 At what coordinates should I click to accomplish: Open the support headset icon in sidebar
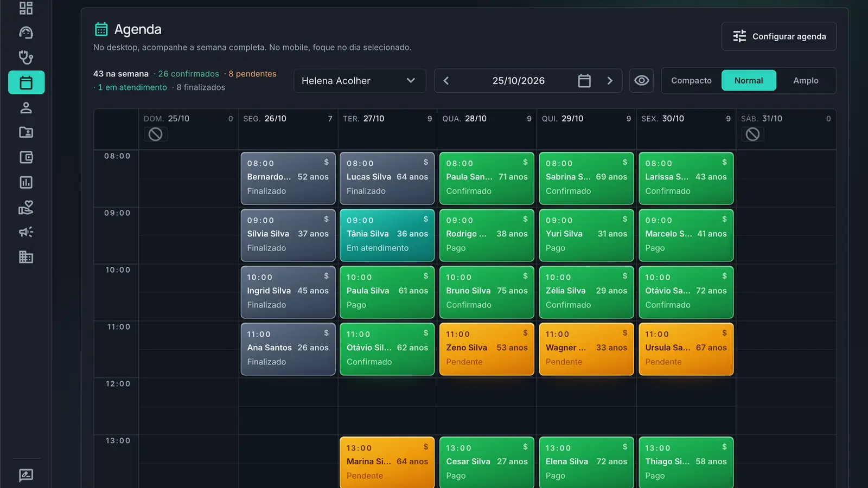tap(26, 33)
